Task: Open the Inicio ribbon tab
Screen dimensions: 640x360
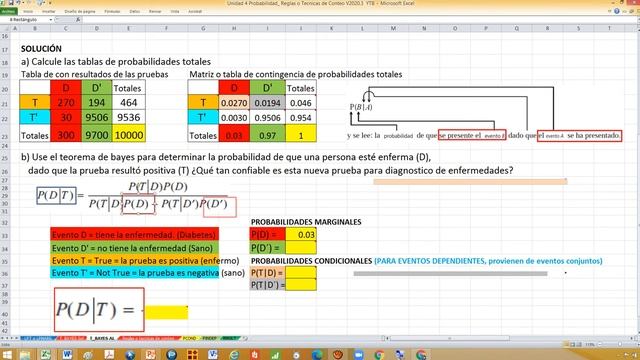Action: (x=28, y=11)
